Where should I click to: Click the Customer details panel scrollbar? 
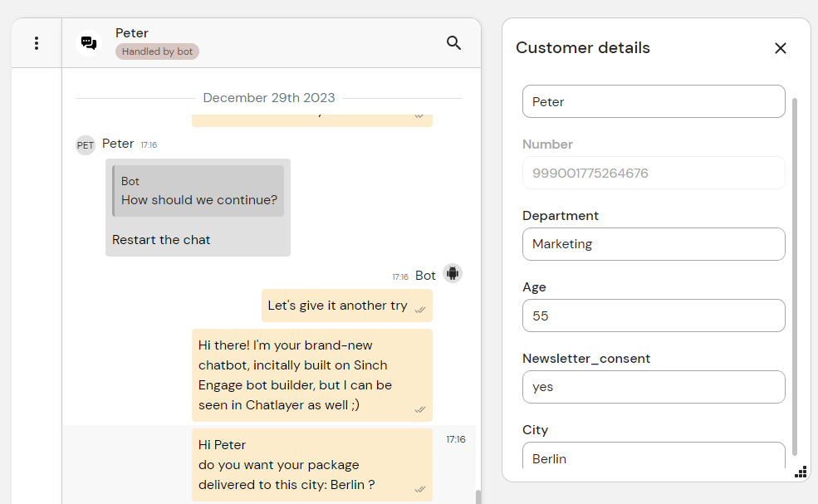(795, 274)
